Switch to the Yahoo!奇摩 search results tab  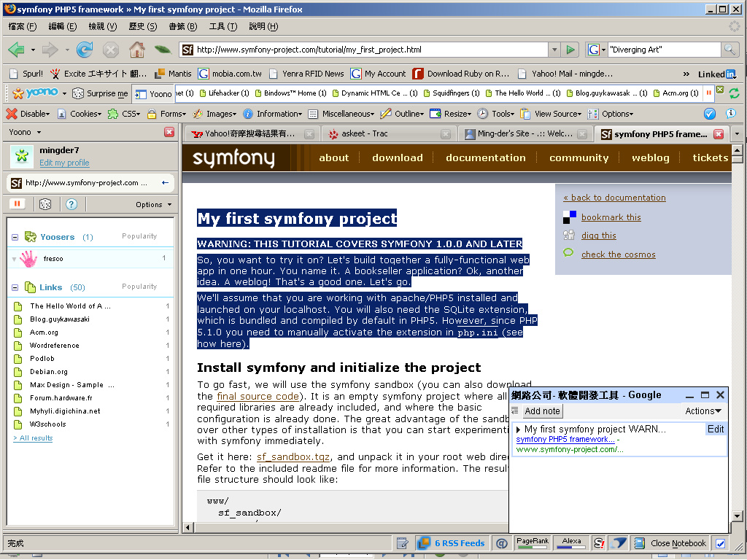(251, 134)
